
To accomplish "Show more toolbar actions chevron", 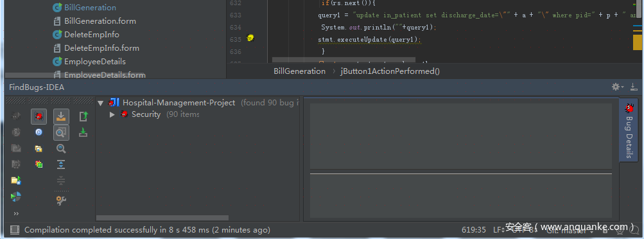I will (x=16, y=213).
